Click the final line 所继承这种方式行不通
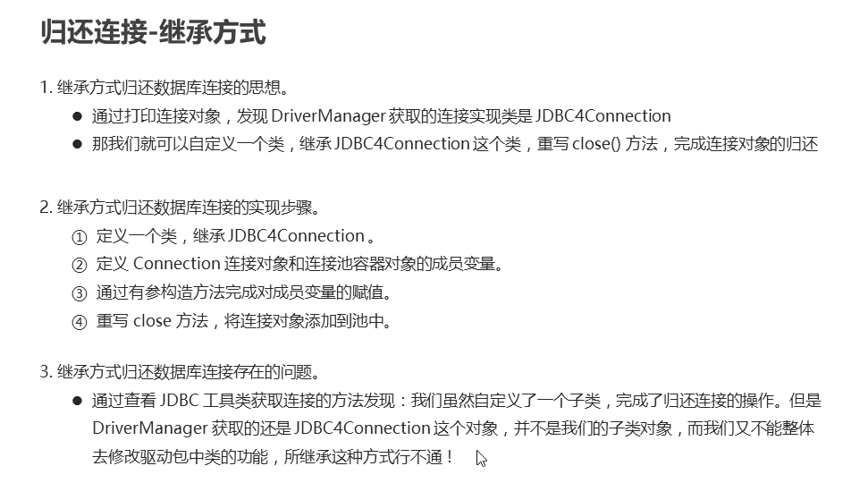 [368, 457]
